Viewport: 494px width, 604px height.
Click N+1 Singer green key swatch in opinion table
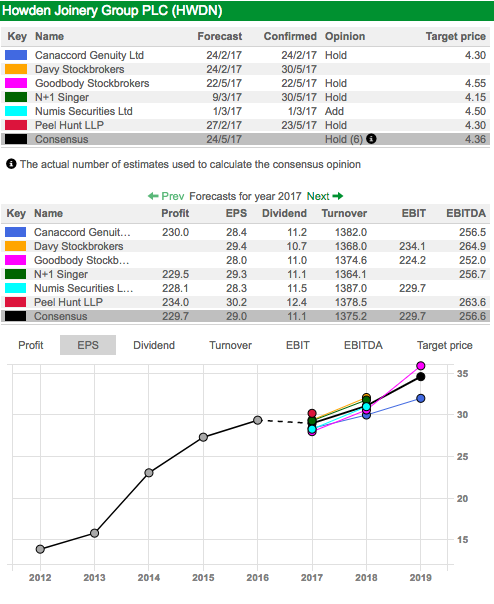[16, 97]
